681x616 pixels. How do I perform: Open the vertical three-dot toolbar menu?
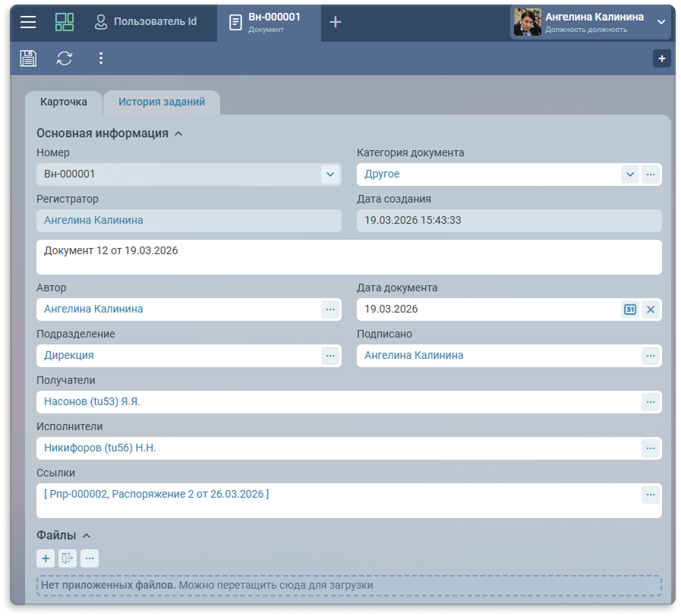pos(101,58)
